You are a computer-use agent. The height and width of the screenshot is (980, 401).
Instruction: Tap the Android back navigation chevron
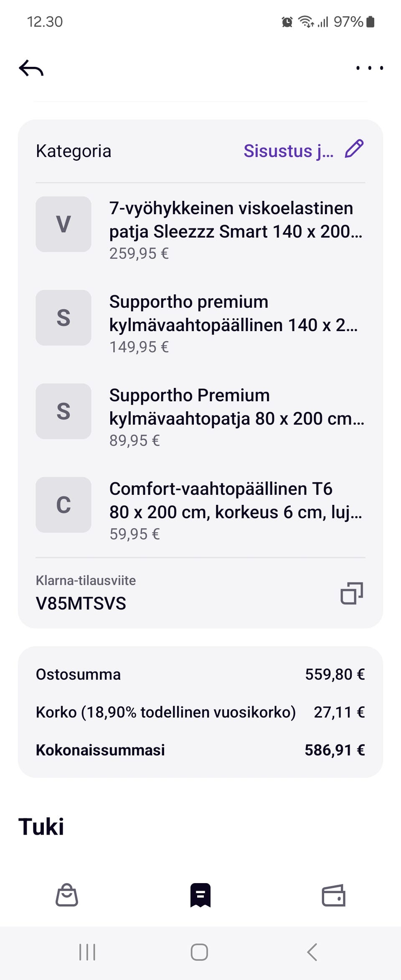(x=312, y=952)
